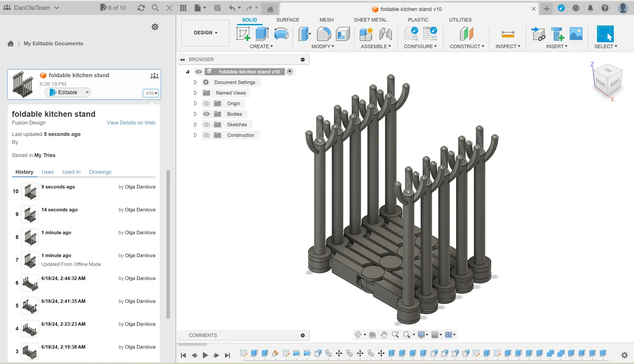Expand the COMMENTS panel
The height and width of the screenshot is (364, 634).
(x=302, y=335)
